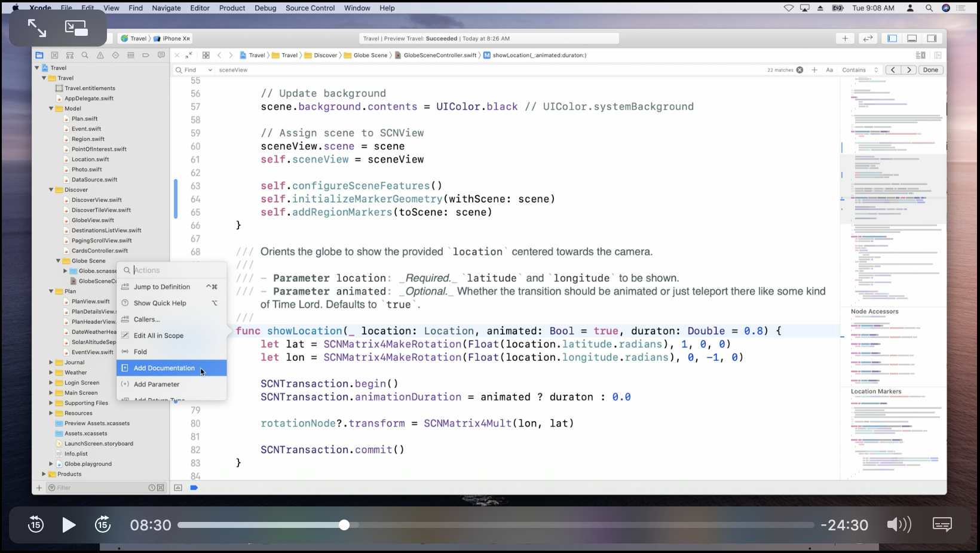Toggle the debug area show button below editor
Screen dimensions: 980x553
(x=178, y=488)
